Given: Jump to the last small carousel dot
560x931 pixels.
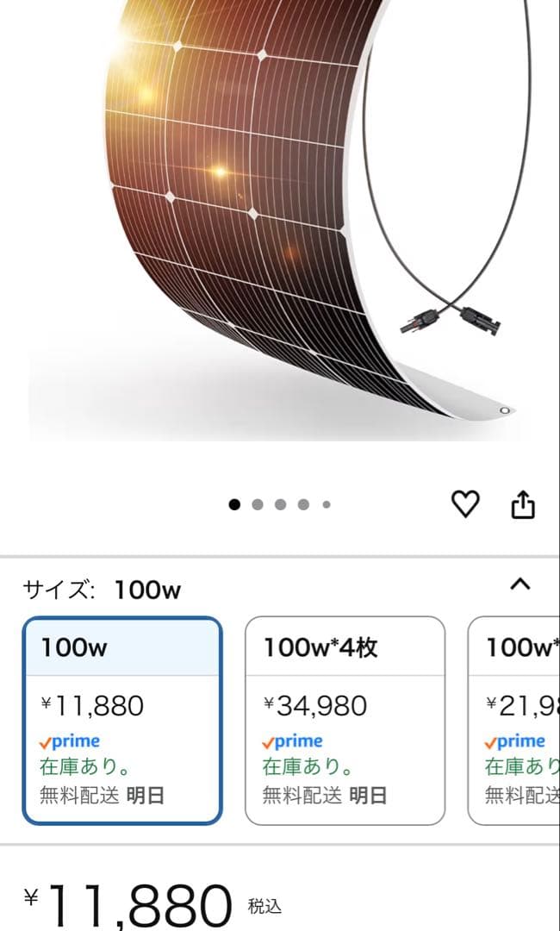Looking at the screenshot, I should tap(327, 505).
